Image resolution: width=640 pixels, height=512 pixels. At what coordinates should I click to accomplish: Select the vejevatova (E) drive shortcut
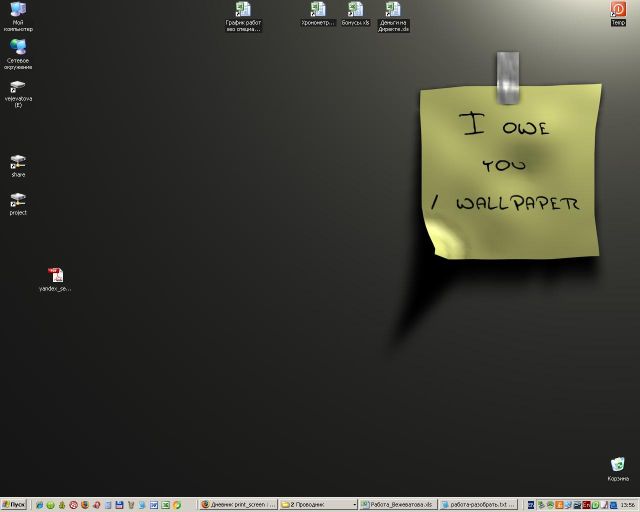pyautogui.click(x=18, y=93)
